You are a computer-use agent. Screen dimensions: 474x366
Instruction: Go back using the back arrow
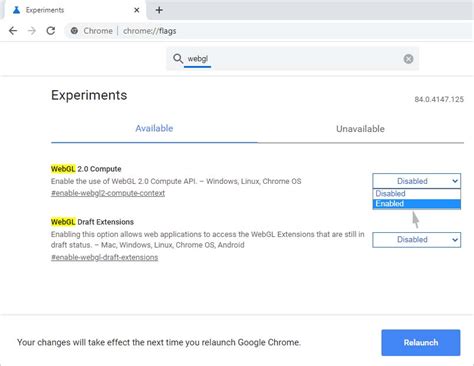pos(13,31)
